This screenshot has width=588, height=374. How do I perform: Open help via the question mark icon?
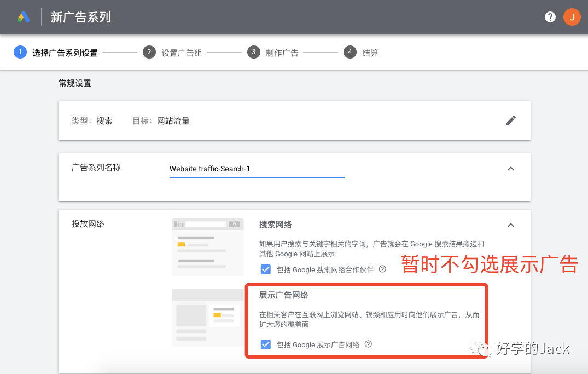click(x=550, y=16)
